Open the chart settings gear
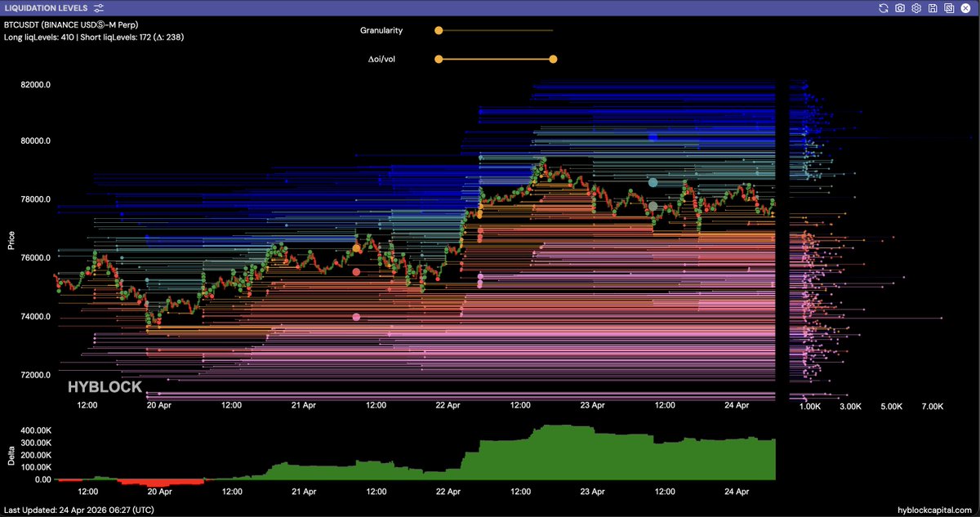 click(916, 7)
